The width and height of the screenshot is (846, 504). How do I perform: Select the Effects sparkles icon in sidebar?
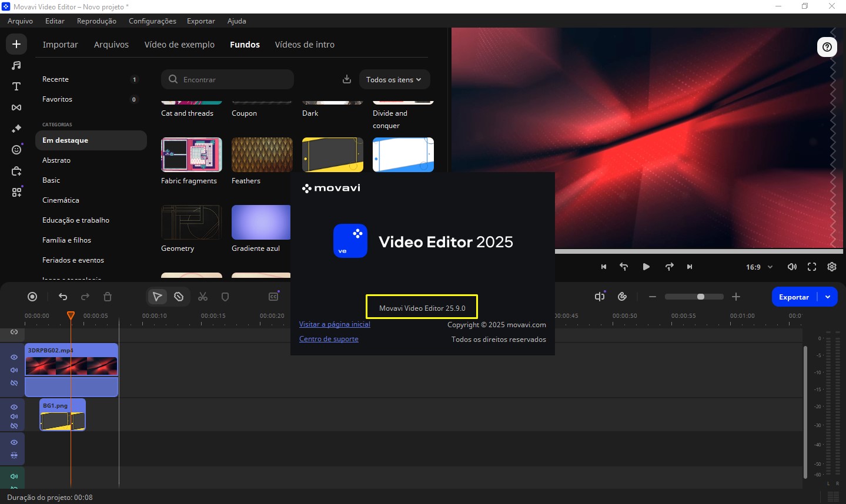pos(16,129)
